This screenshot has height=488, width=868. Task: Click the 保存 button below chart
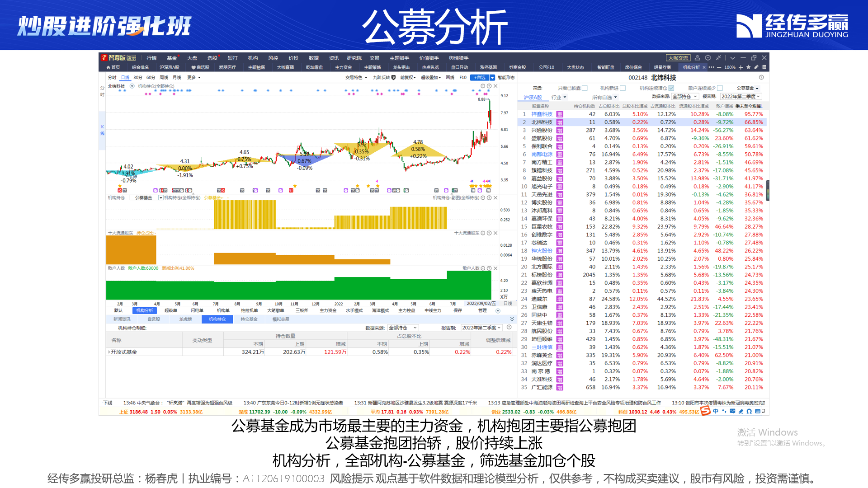(458, 310)
